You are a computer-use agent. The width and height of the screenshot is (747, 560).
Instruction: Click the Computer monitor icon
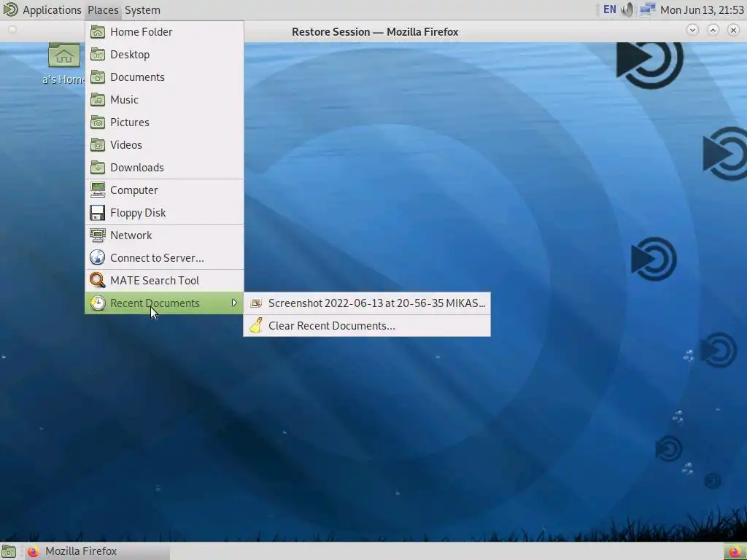tap(98, 190)
